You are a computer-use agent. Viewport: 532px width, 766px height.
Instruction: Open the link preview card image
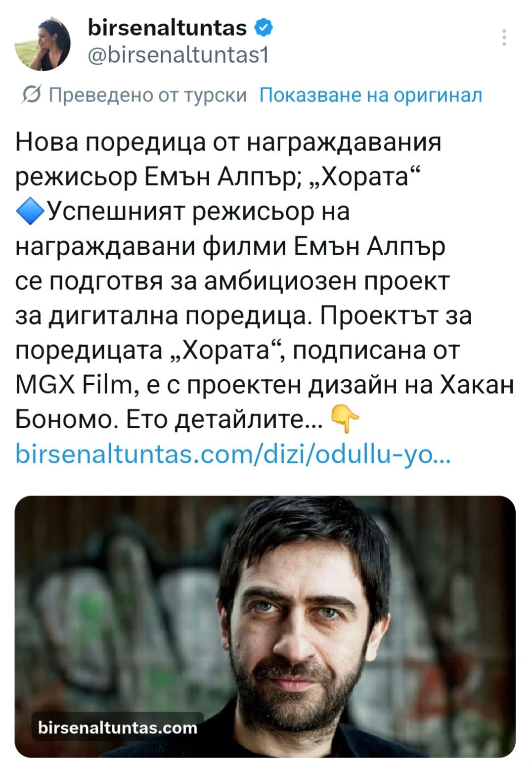[265, 626]
